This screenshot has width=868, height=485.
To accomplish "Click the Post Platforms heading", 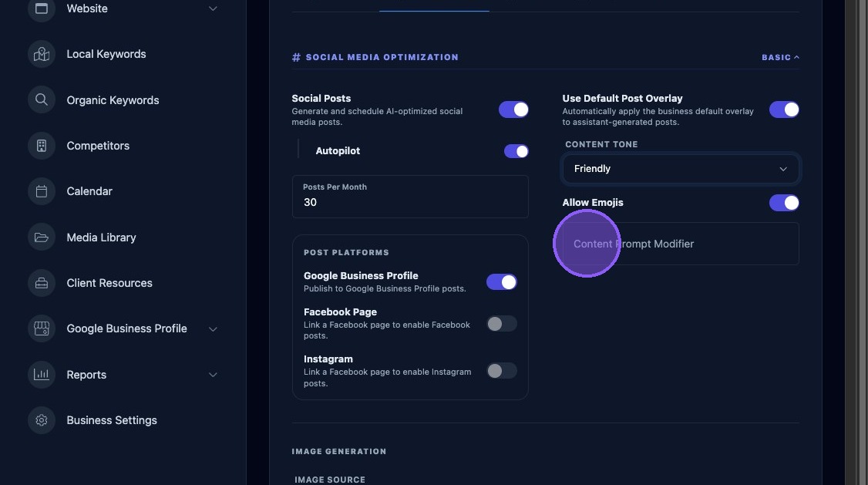I will [347, 252].
